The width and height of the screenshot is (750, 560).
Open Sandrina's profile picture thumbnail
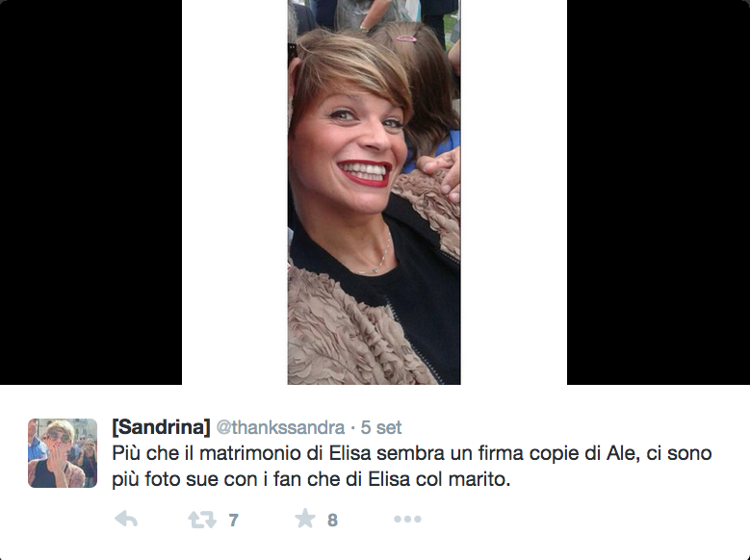click(63, 453)
